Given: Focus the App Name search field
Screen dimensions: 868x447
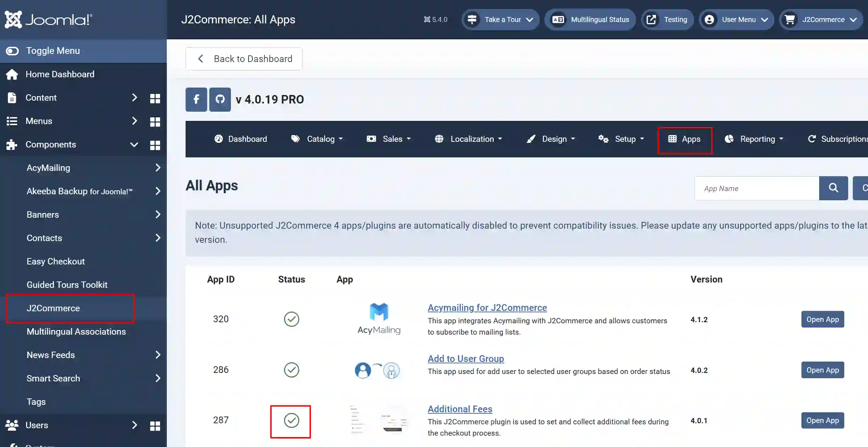Looking at the screenshot, I should point(757,188).
